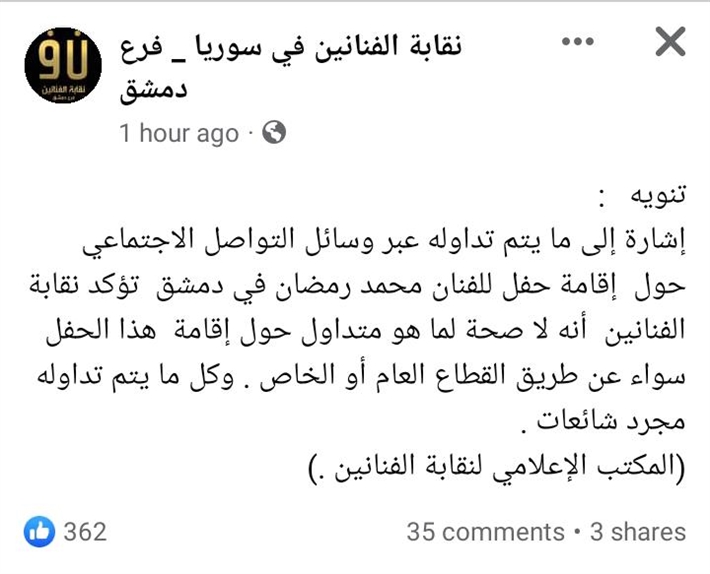Screen dimensions: 710x574
Task: Close the post with the X icon
Action: (x=669, y=43)
